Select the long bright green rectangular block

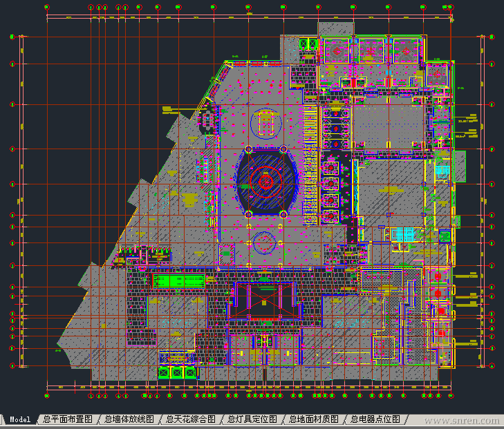178,280
